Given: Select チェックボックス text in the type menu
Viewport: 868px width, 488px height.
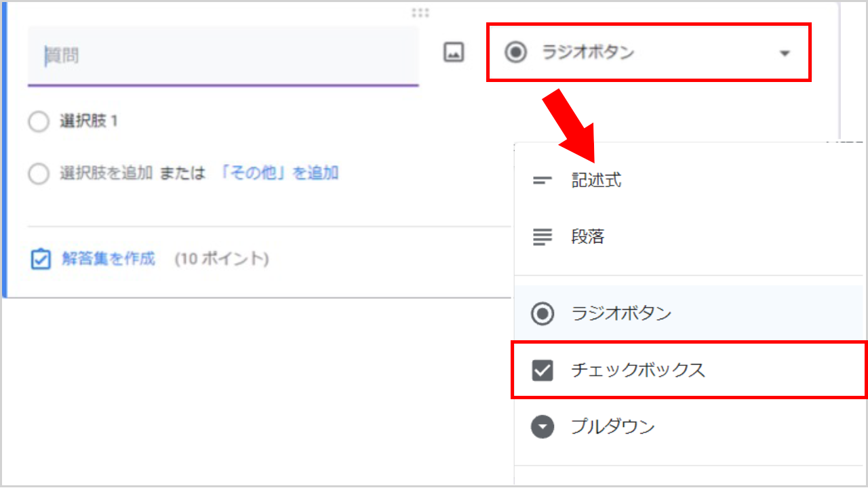Looking at the screenshot, I should click(638, 370).
